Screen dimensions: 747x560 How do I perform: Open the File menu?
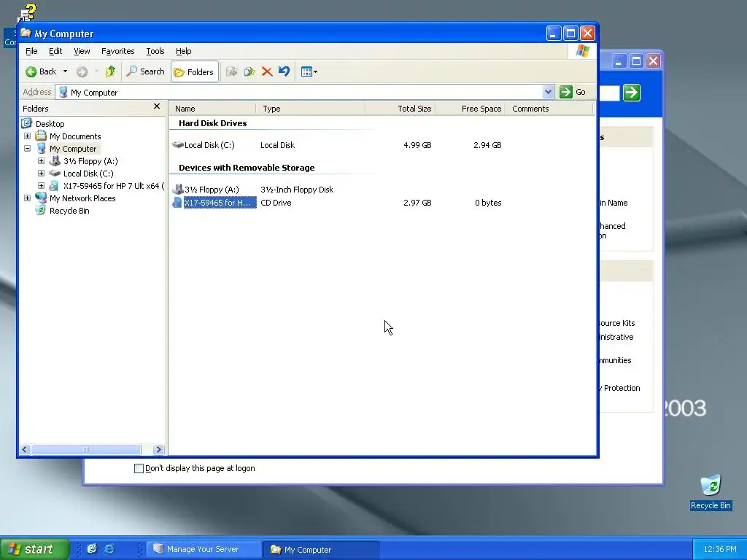(31, 51)
